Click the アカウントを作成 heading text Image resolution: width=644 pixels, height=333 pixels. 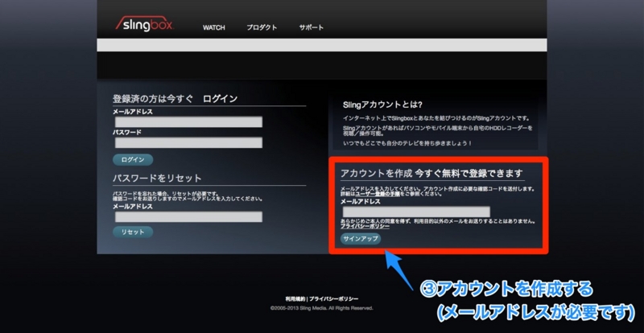pos(376,173)
